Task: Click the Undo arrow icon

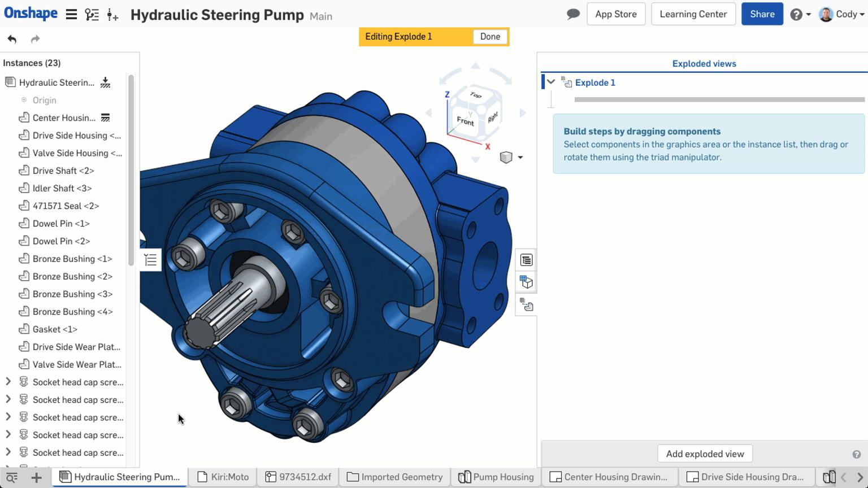Action: click(x=11, y=38)
